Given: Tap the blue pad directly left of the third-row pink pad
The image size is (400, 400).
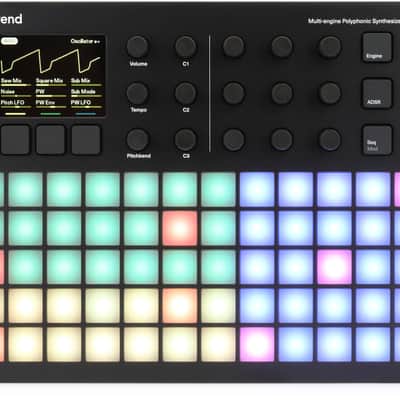Looking at the screenshot, I should tap(296, 267).
